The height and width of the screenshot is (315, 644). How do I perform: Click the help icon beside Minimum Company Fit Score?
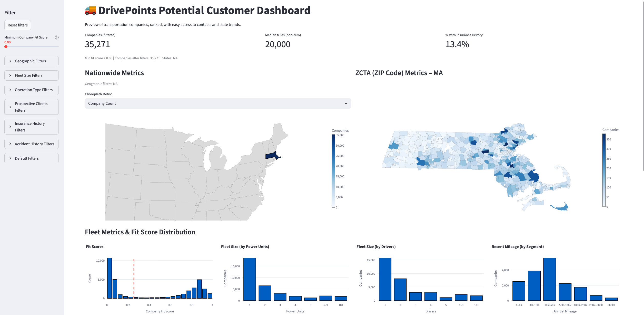(56, 37)
